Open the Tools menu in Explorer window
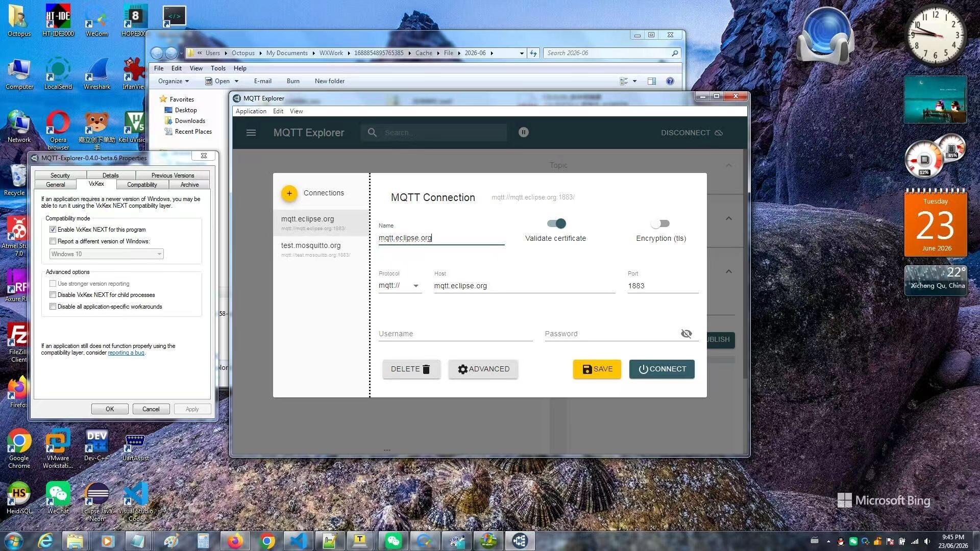Viewport: 980px width, 551px height. click(x=218, y=68)
